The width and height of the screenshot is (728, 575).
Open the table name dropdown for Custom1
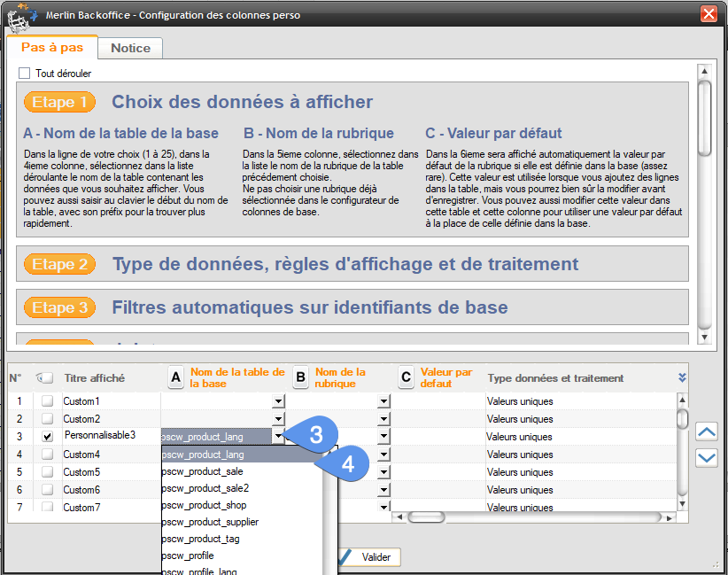(278, 401)
